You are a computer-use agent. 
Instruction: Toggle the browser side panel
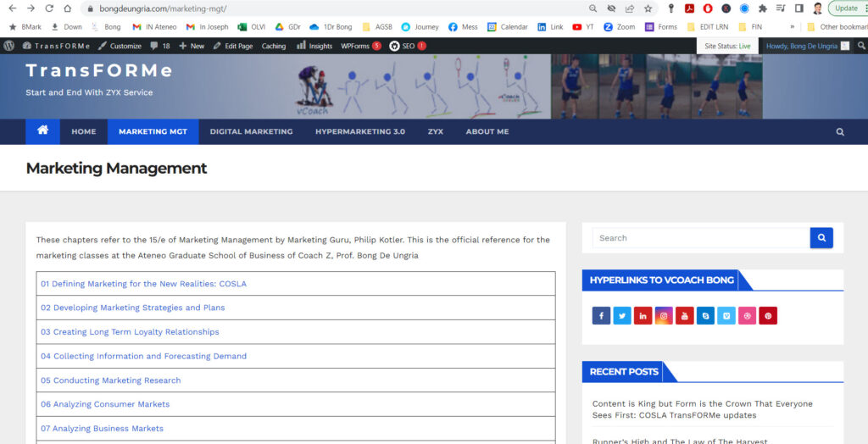798,8
